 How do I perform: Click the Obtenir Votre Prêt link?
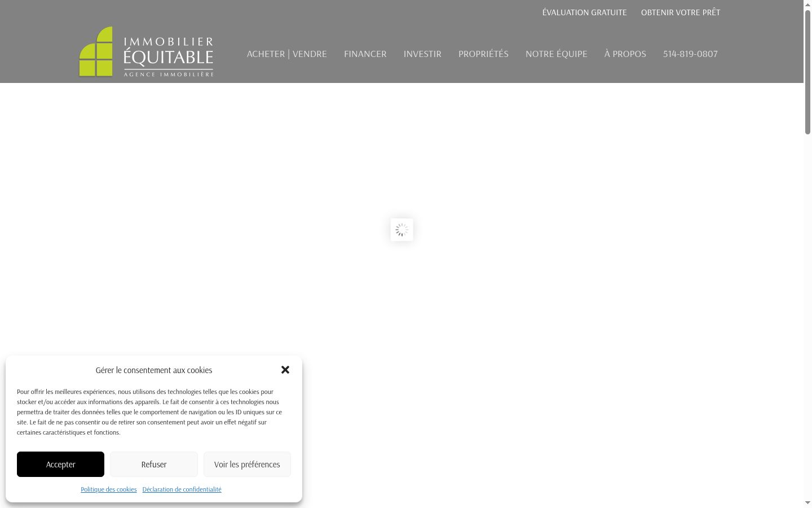pos(681,12)
